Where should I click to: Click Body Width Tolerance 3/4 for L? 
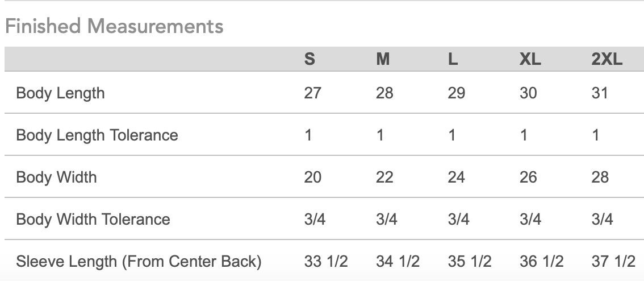[458, 219]
